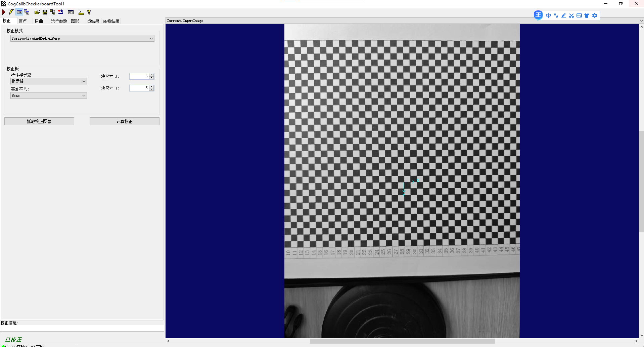This screenshot has height=347, width=644.
Task: Run the tool with the red play icon
Action: click(x=4, y=12)
